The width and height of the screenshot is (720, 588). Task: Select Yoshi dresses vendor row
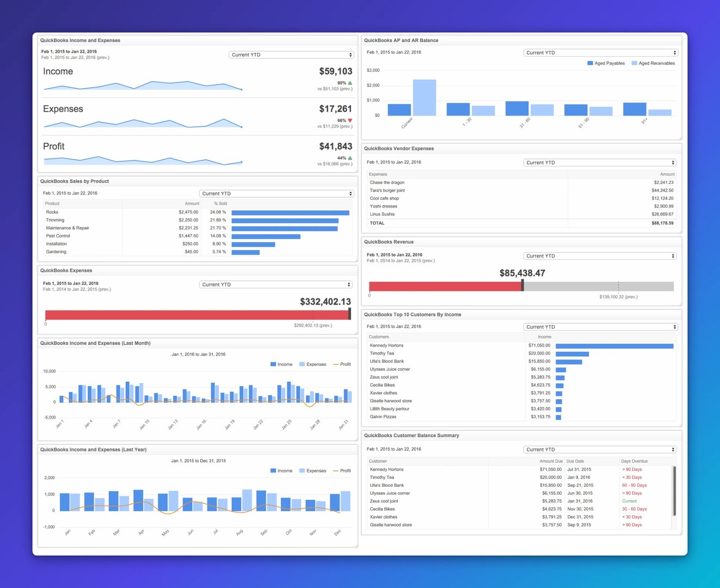521,206
